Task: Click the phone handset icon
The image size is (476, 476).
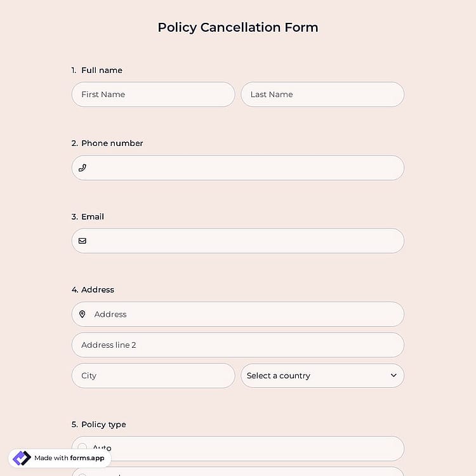Action: click(x=83, y=168)
